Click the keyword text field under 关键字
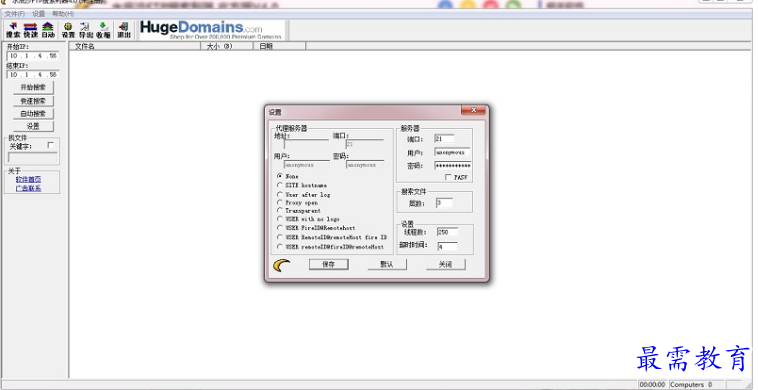The height and width of the screenshot is (390, 758). pyautogui.click(x=33, y=158)
